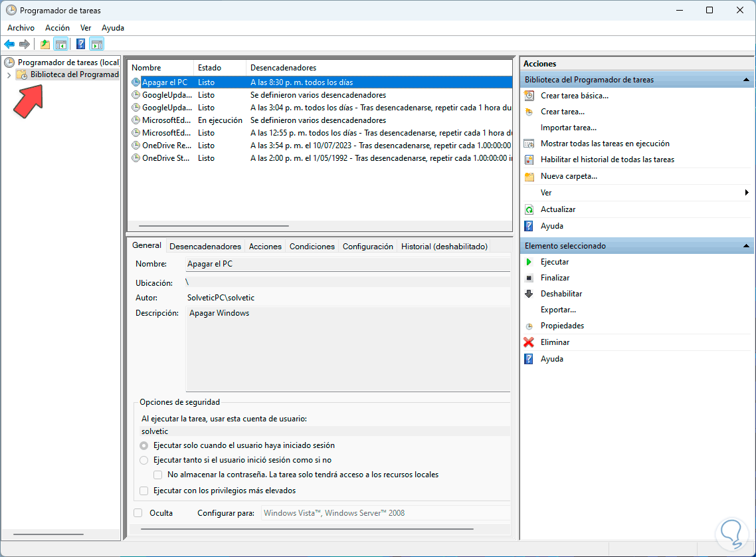
Task: Open the Acción menu
Action: click(x=57, y=28)
